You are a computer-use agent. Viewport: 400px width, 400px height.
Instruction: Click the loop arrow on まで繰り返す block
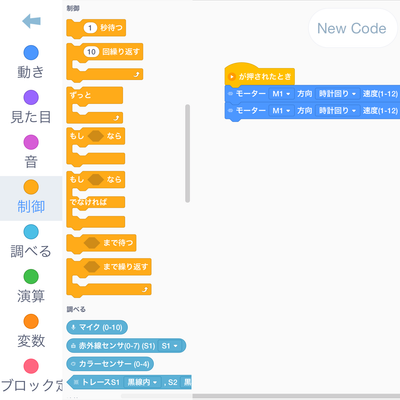(145, 290)
